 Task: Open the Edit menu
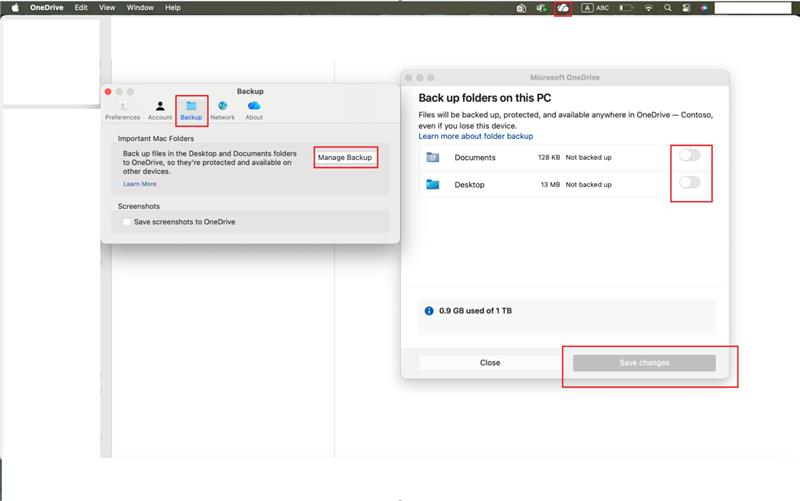click(81, 8)
